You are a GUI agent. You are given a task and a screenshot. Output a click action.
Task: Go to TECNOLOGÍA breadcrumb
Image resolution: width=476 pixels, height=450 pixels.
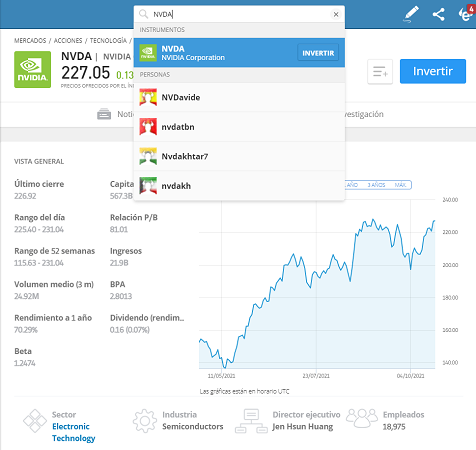(108, 40)
